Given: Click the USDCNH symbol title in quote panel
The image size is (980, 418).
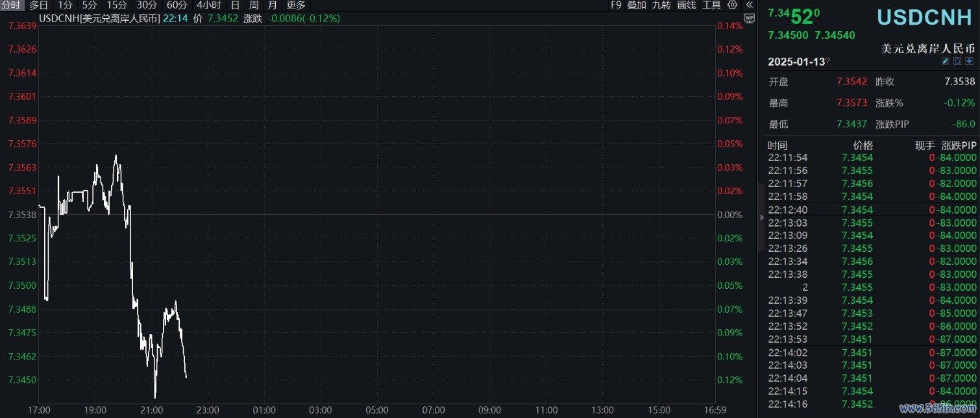Looking at the screenshot, I should tap(926, 17).
